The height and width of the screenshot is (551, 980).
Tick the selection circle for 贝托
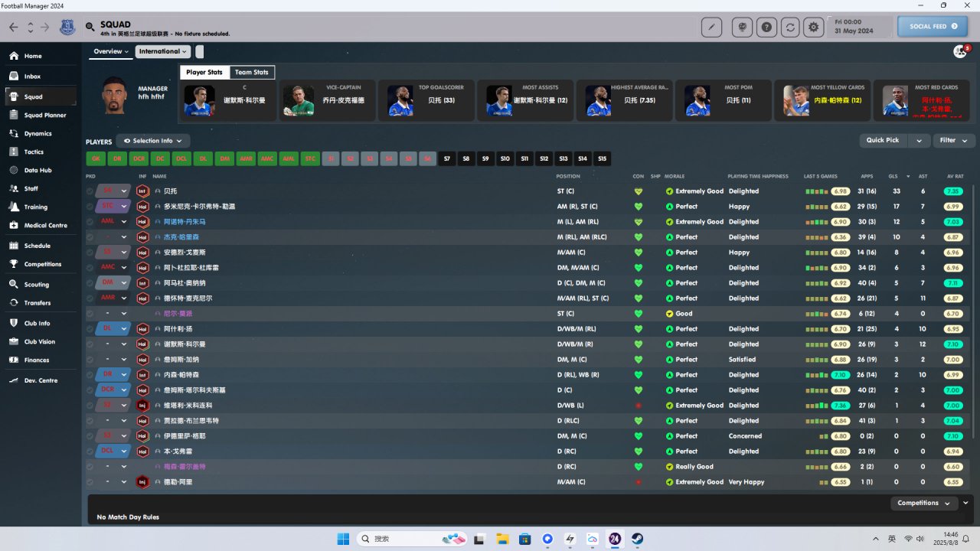90,191
